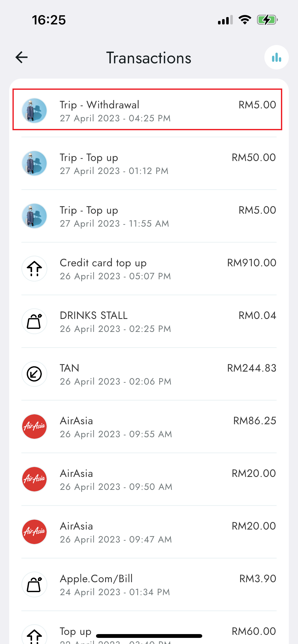View the AirAsia transaction at 09:47 AM

coord(149,532)
